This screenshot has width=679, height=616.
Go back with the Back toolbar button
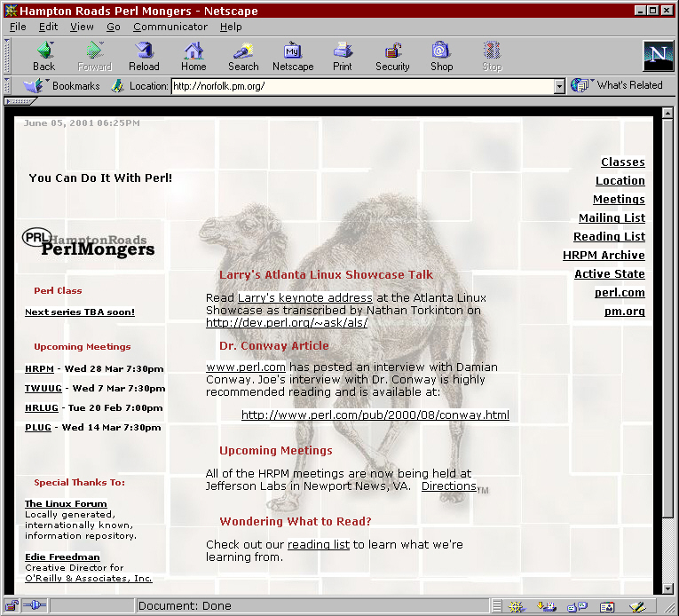click(44, 56)
